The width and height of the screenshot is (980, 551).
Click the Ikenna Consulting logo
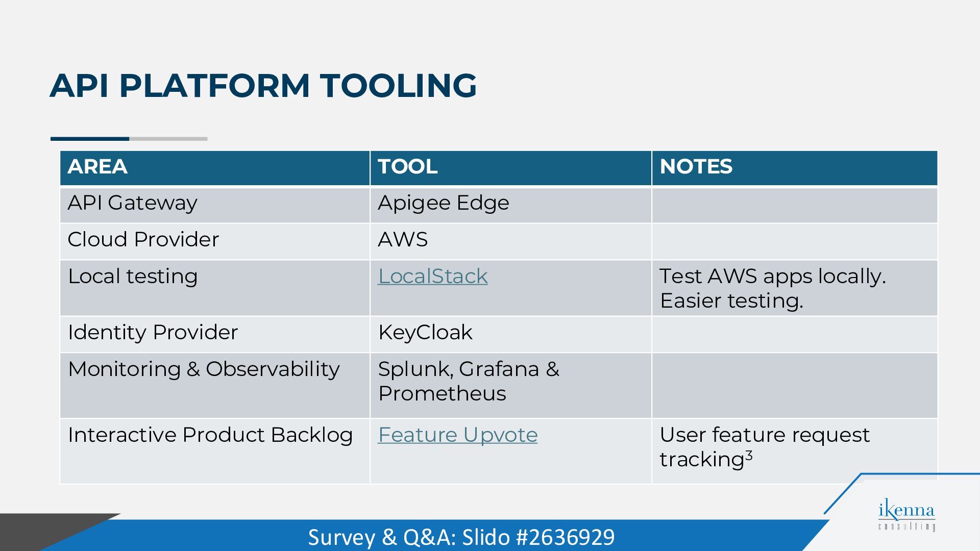(906, 516)
